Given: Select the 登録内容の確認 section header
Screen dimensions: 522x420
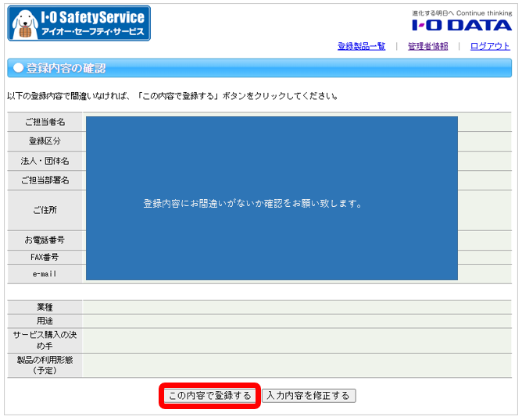Looking at the screenshot, I should (x=66, y=68).
